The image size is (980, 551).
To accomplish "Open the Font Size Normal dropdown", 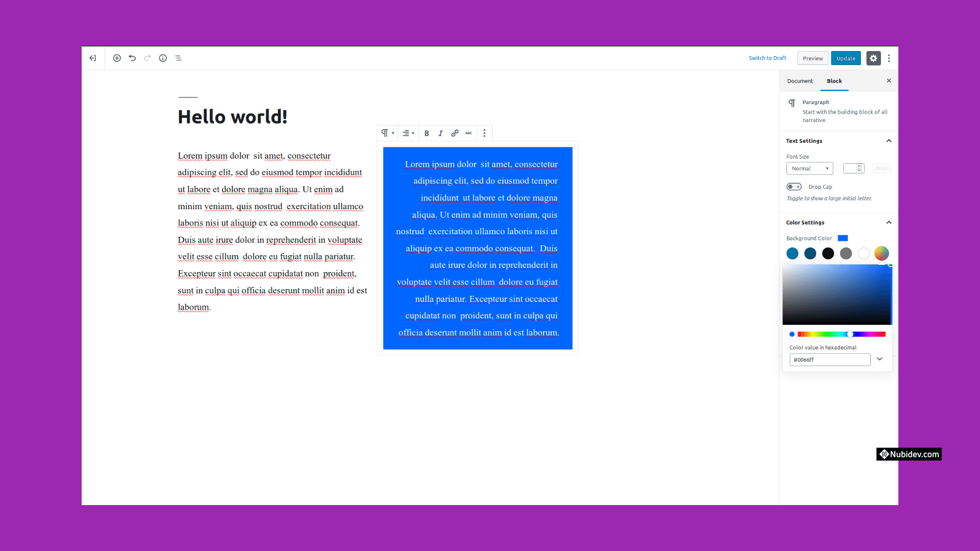I will (810, 168).
